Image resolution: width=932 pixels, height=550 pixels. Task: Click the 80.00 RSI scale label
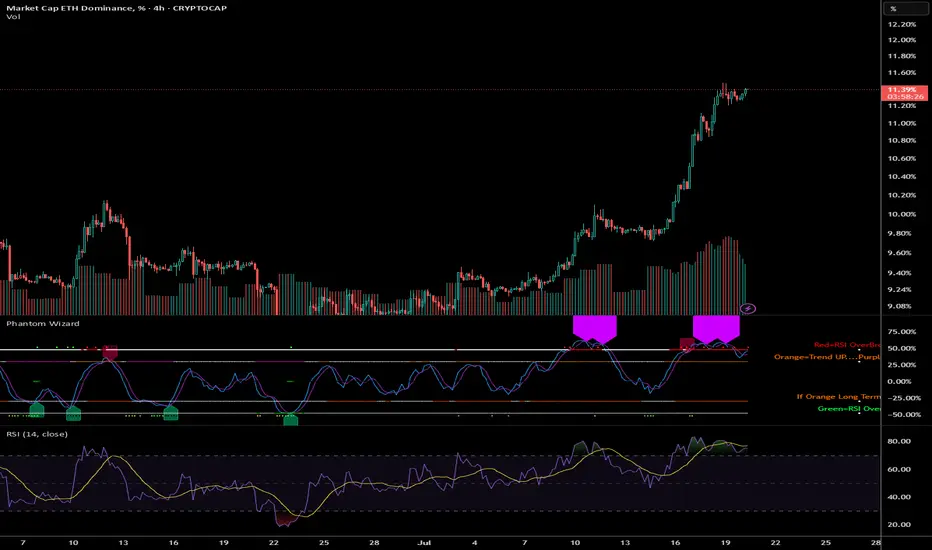coord(900,441)
